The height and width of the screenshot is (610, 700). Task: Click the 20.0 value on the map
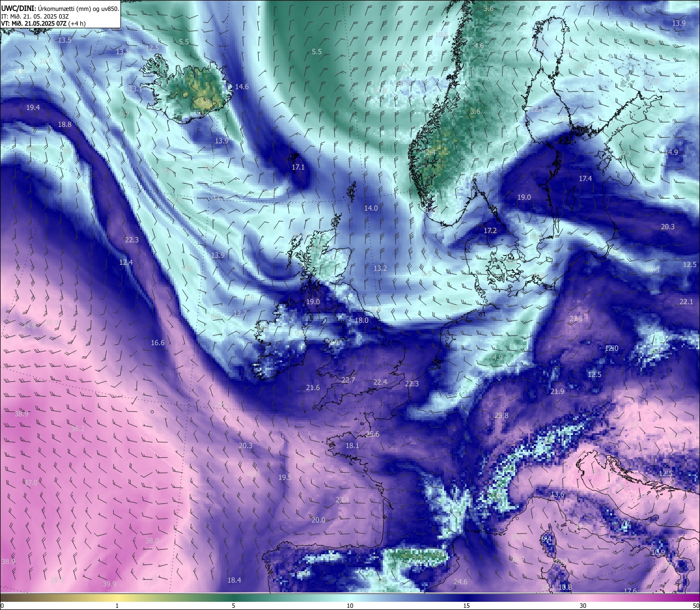[x=318, y=520]
